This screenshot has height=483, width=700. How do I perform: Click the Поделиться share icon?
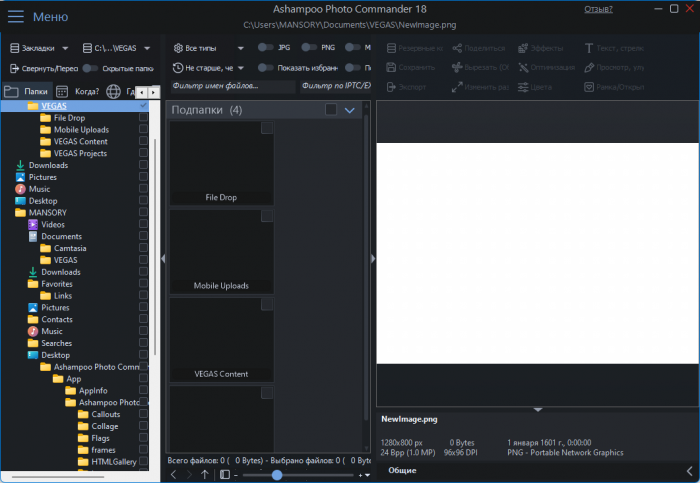pos(457,48)
